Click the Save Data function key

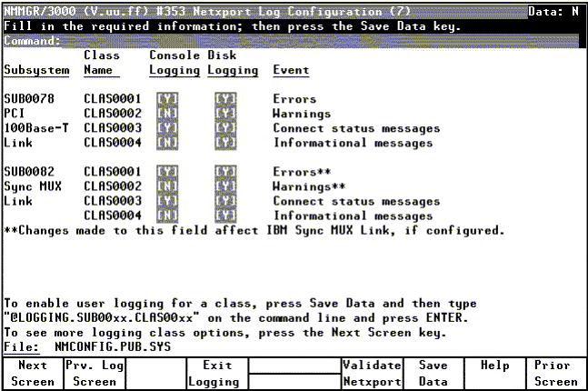434,374
